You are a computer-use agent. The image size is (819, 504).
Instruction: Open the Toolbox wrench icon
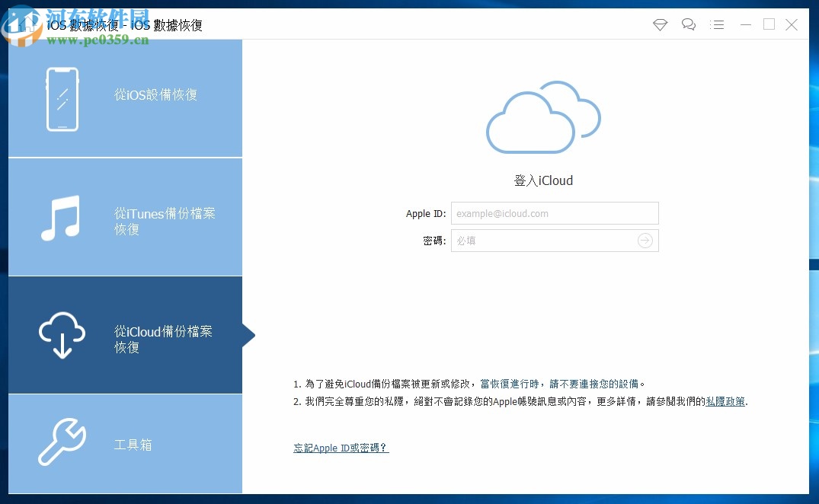coord(61,443)
